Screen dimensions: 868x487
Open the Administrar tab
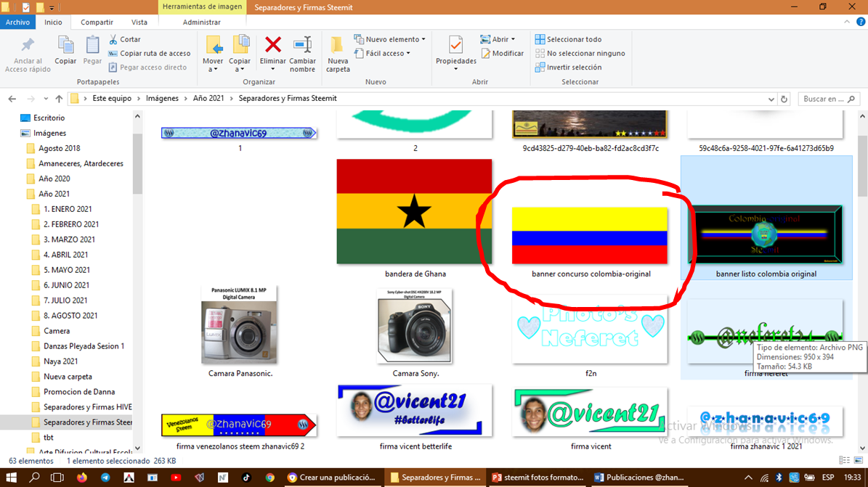pos(201,22)
